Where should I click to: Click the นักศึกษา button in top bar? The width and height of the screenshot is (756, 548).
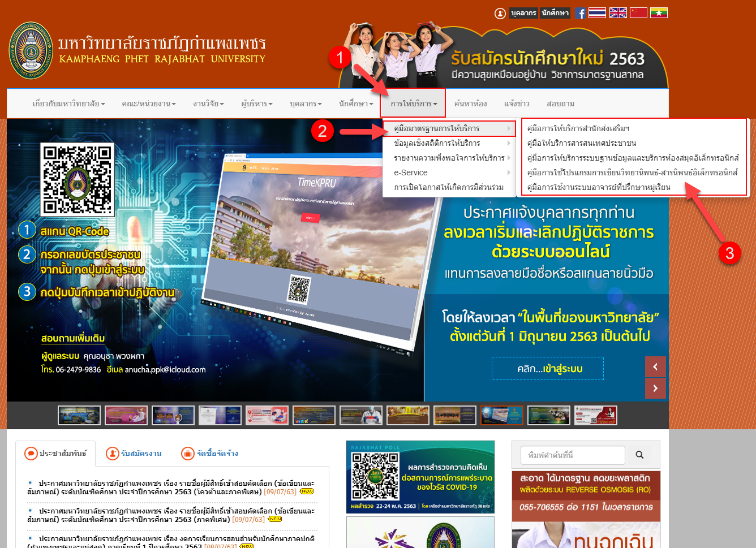(555, 13)
